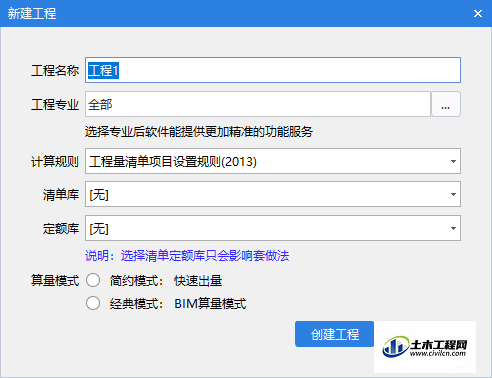Click the 选择专业后软件能提供更加精准的功能服务 hint text
This screenshot has height=378, width=492.
[199, 132]
